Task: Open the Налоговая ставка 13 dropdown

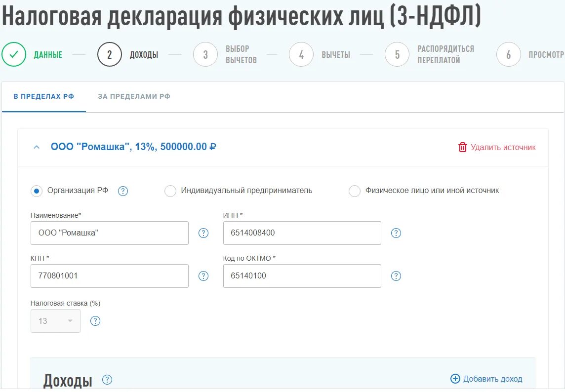Action: [x=55, y=321]
